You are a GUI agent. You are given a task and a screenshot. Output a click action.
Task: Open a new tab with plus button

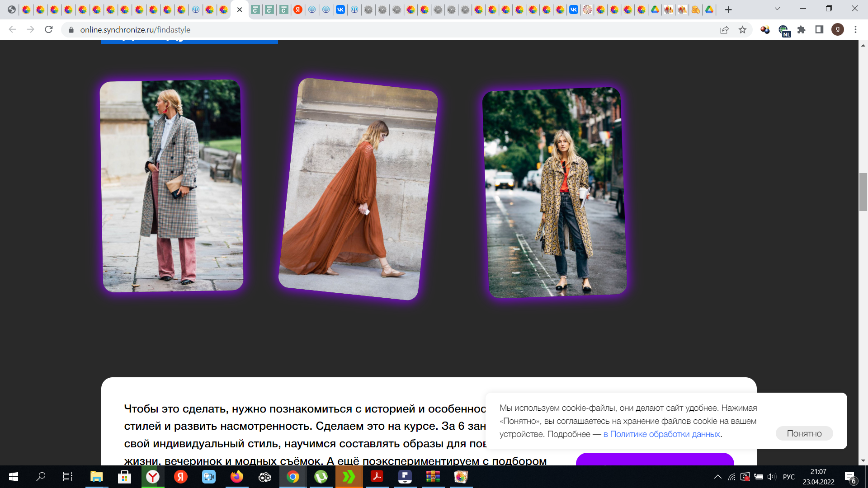(728, 9)
